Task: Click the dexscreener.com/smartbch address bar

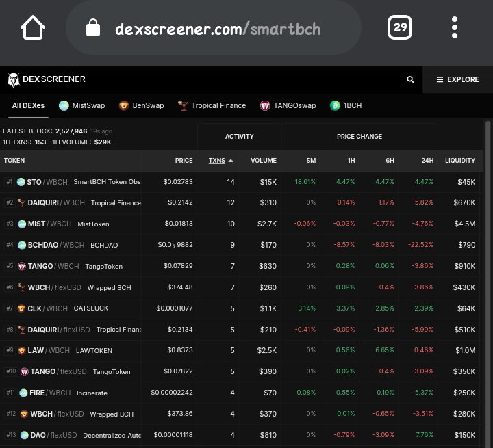Action: (x=213, y=27)
